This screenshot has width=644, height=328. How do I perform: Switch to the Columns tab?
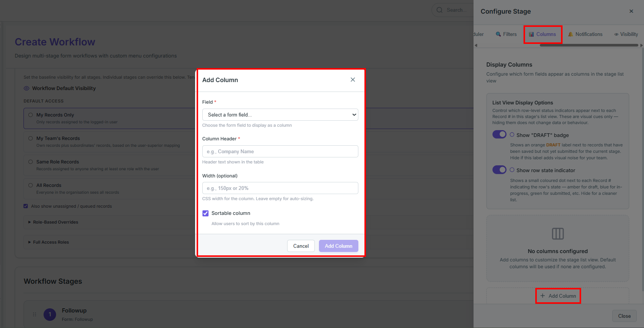click(542, 34)
